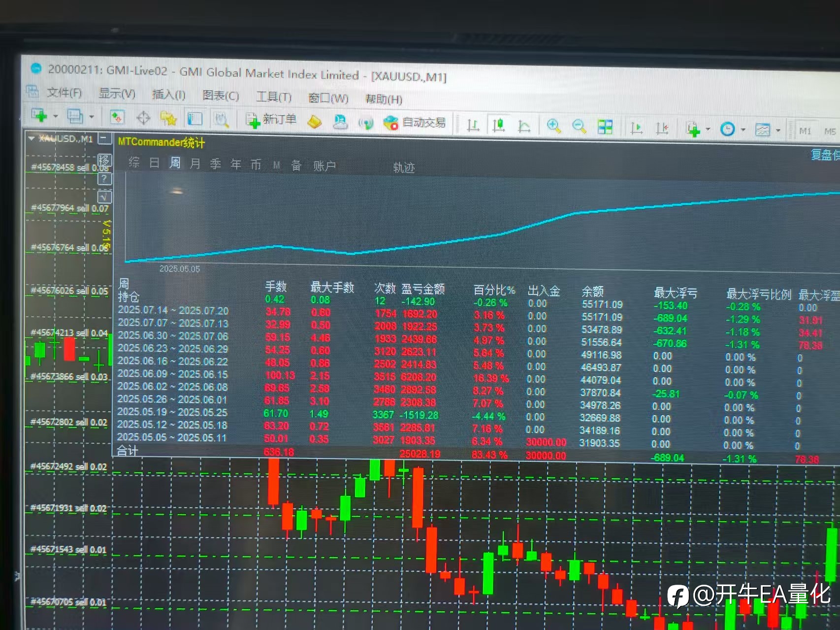The width and height of the screenshot is (840, 630).
Task: Click the Zoom In magnifier icon
Action: (553, 126)
